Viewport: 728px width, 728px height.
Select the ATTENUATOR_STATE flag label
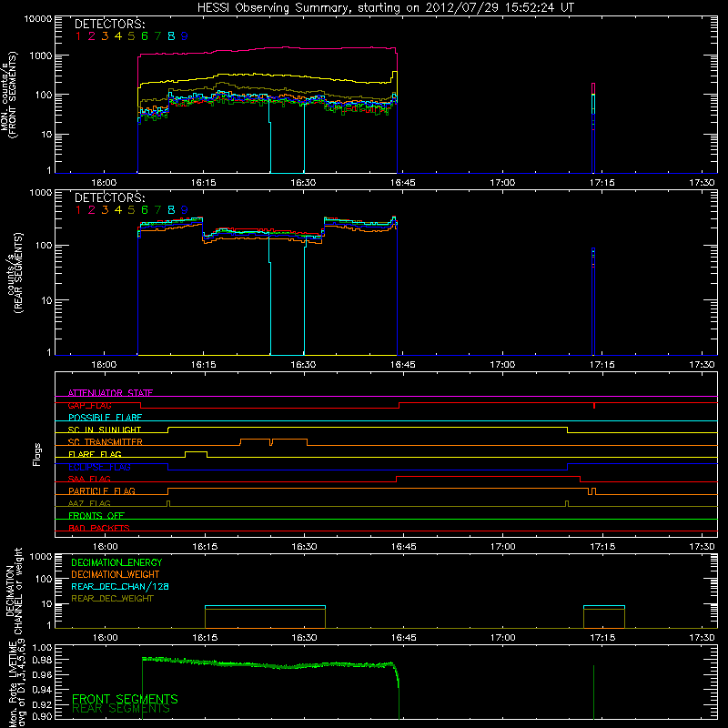(110, 393)
